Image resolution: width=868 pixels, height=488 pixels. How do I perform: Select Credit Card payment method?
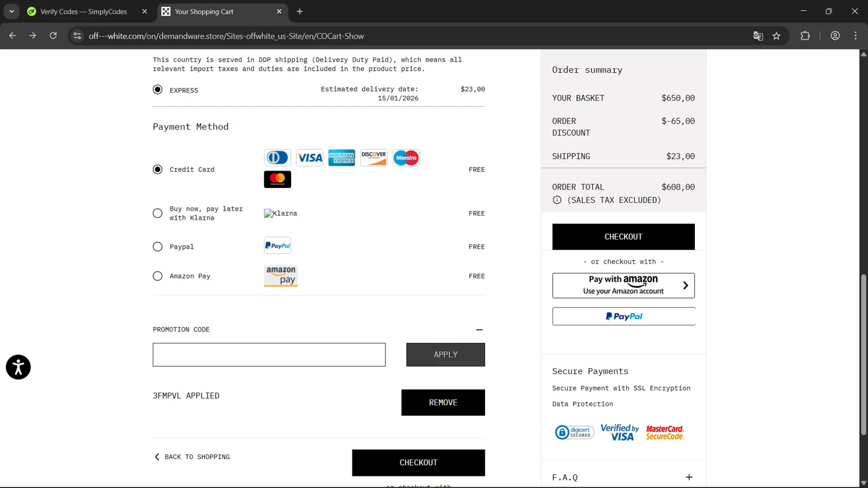tap(157, 169)
